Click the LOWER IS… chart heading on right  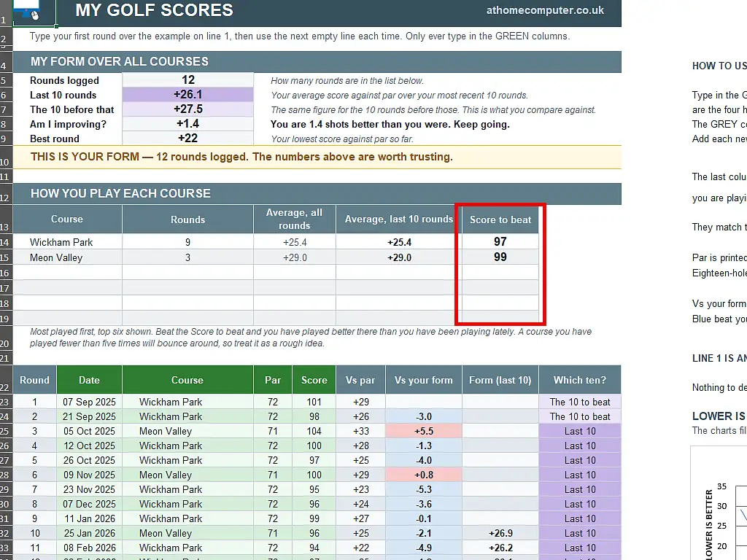click(719, 416)
